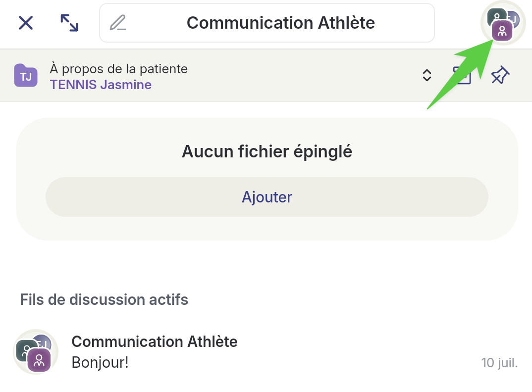Edit the Communication Athlète title field

click(280, 23)
